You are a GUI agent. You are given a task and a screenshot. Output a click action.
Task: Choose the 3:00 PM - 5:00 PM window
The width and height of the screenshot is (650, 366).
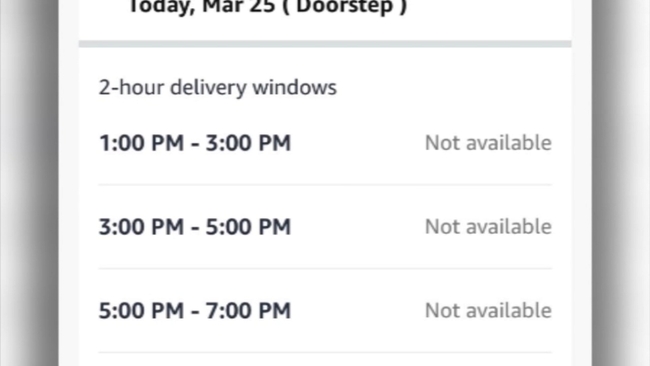click(325, 227)
